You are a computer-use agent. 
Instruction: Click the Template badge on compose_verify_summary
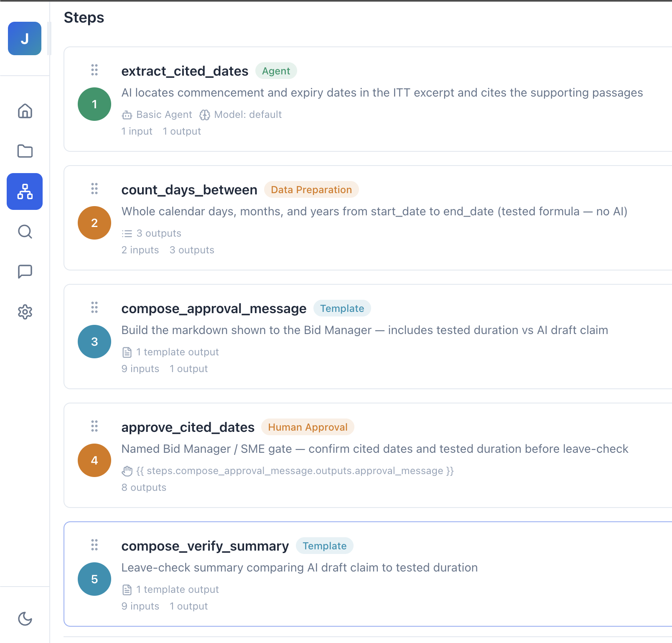tap(325, 546)
